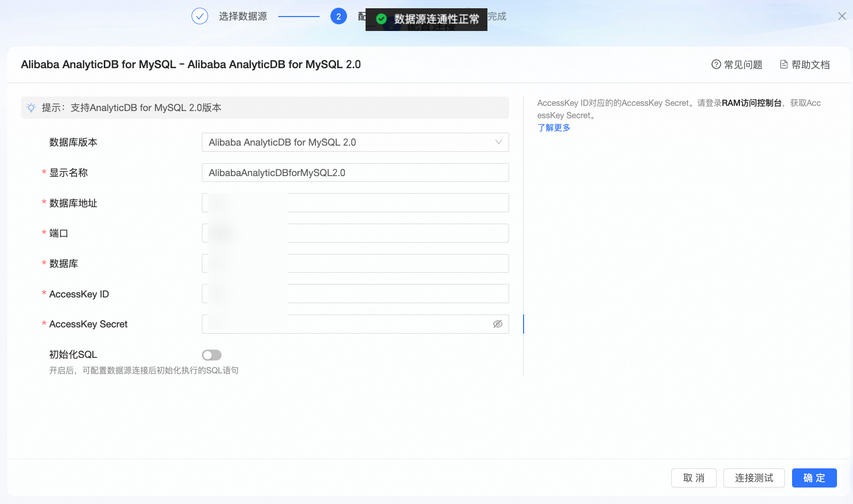The height and width of the screenshot is (504, 853).
Task: Click the 取消 button
Action: tap(694, 478)
